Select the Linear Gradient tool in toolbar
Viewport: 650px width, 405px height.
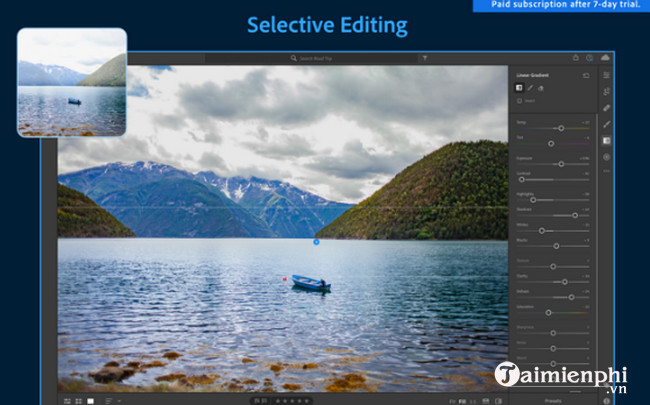click(x=606, y=141)
